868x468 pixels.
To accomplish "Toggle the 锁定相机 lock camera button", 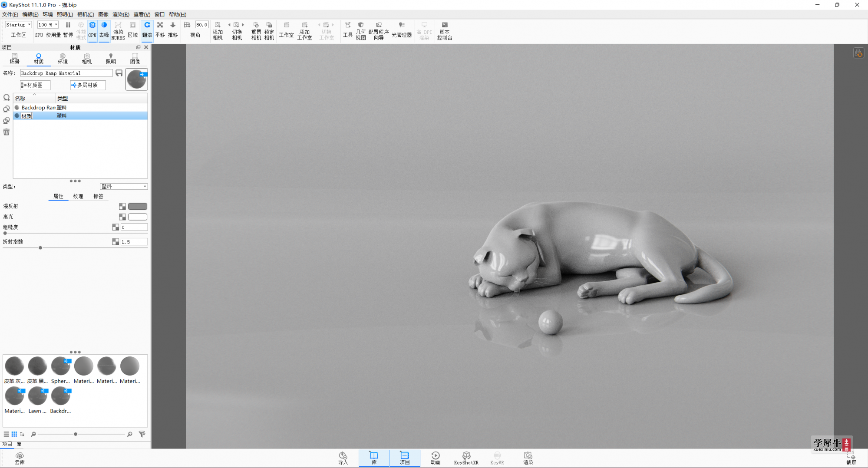I will 269,30.
